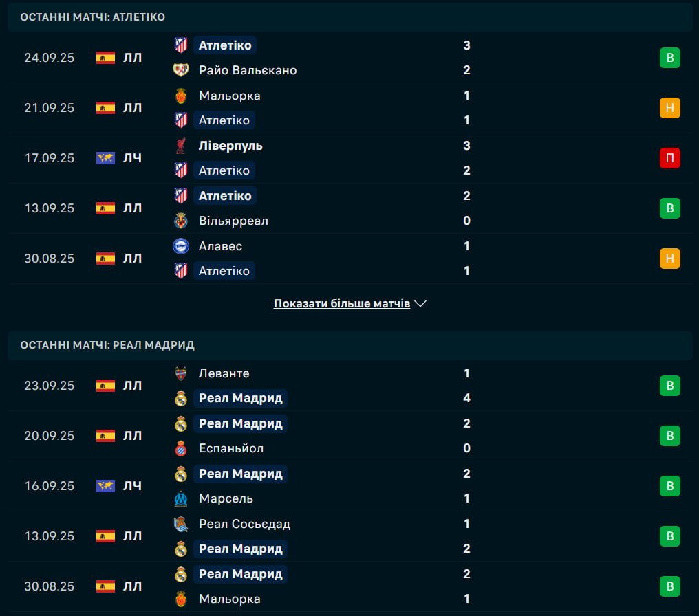Click the Levante club crest icon
The width and height of the screenshot is (699, 616).
coord(181,373)
